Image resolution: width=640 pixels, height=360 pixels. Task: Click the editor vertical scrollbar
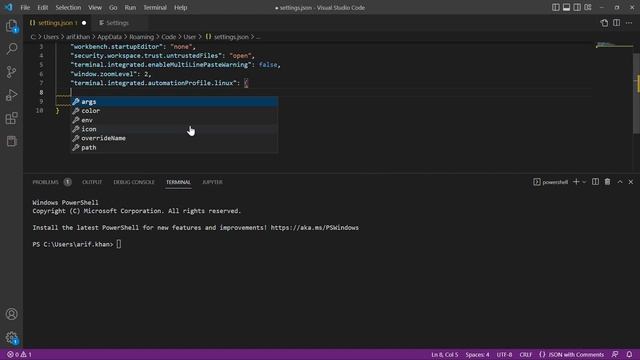coord(637,93)
